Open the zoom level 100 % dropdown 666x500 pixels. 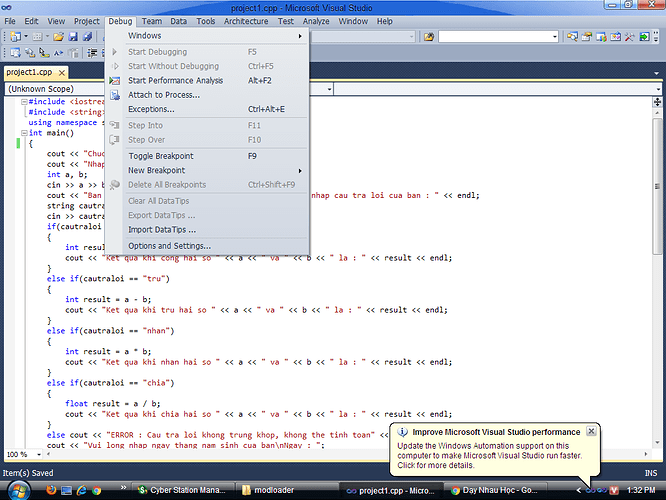tap(39, 455)
